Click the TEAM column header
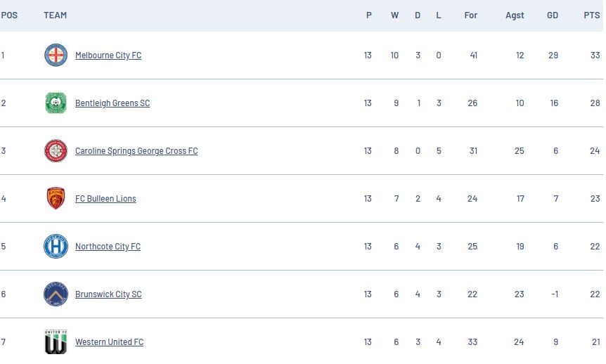606x364 pixels. pos(56,15)
